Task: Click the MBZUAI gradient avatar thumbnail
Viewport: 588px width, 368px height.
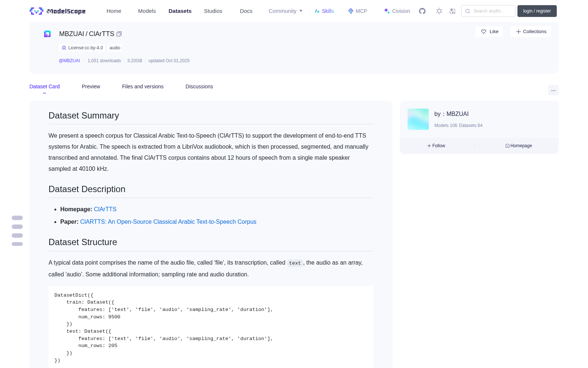Action: [418, 119]
